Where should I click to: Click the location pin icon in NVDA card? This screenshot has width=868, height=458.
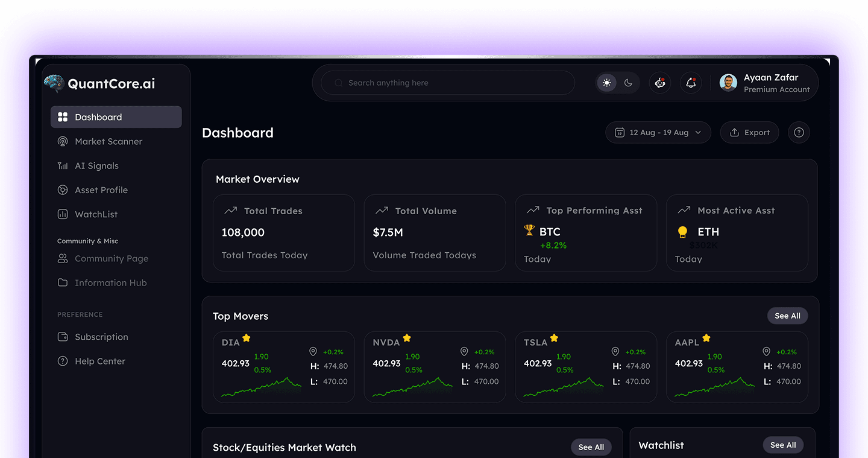[x=464, y=352]
